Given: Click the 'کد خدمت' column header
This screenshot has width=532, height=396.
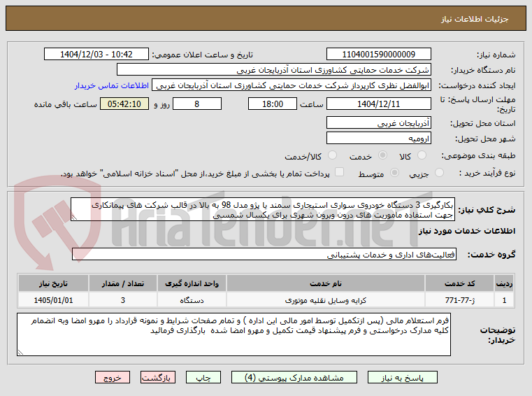Looking at the screenshot, I should [460, 283].
